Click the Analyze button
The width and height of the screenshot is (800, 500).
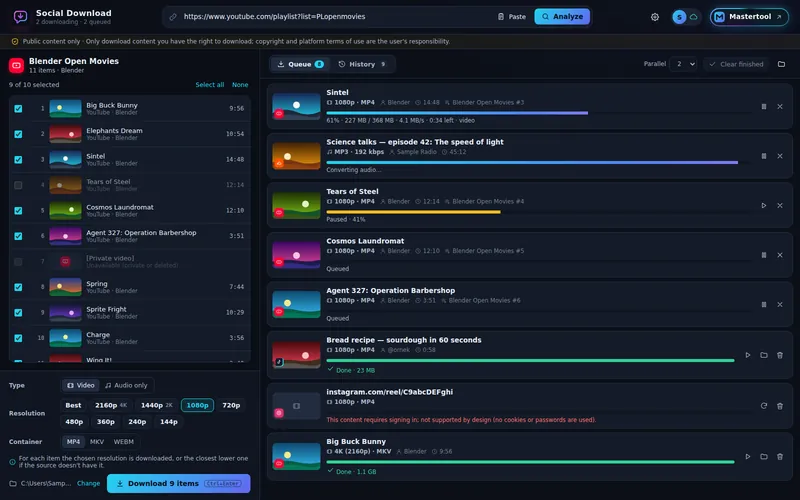coord(562,17)
